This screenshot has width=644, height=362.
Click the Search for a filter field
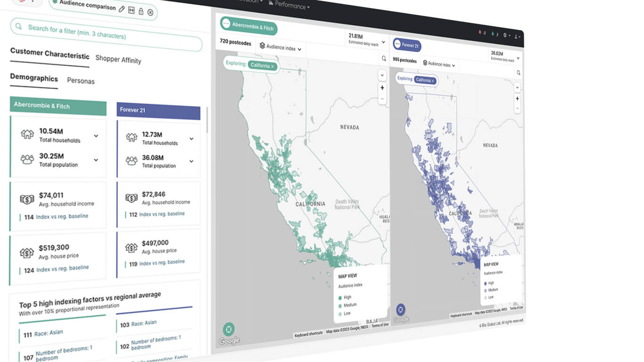[x=106, y=34]
